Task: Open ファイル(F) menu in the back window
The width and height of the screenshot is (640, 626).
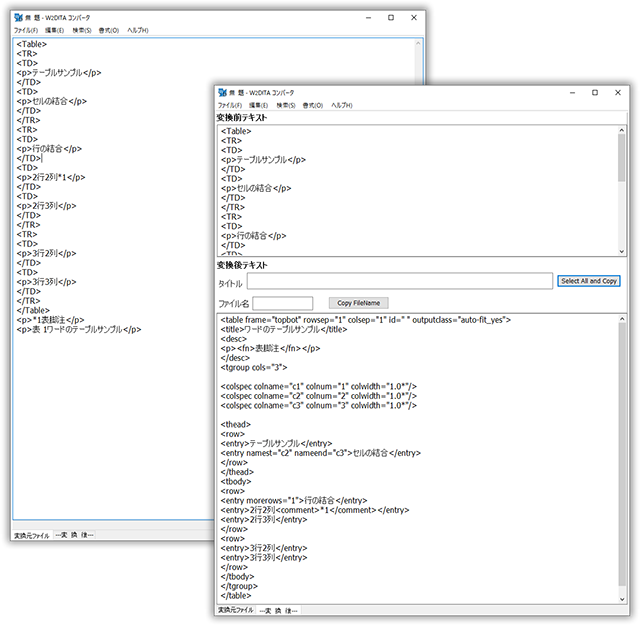Action: pyautogui.click(x=26, y=30)
